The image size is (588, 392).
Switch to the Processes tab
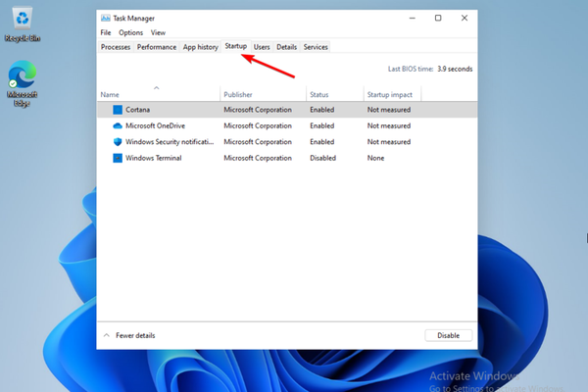(116, 47)
